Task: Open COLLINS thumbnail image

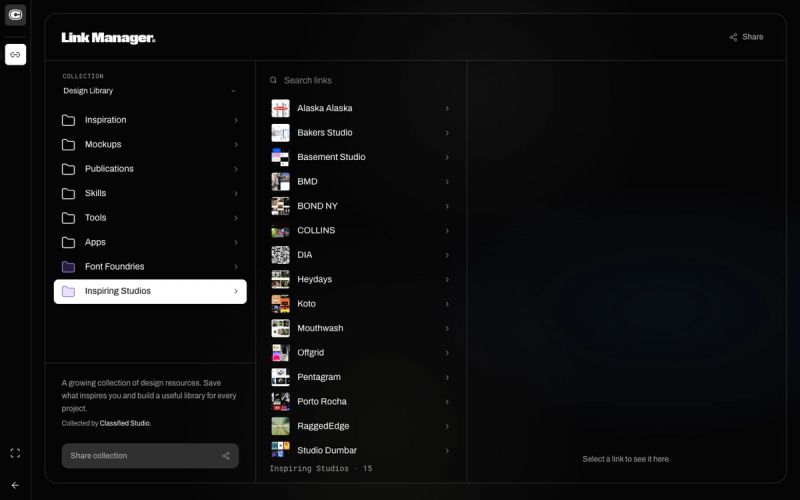Action: coord(280,231)
